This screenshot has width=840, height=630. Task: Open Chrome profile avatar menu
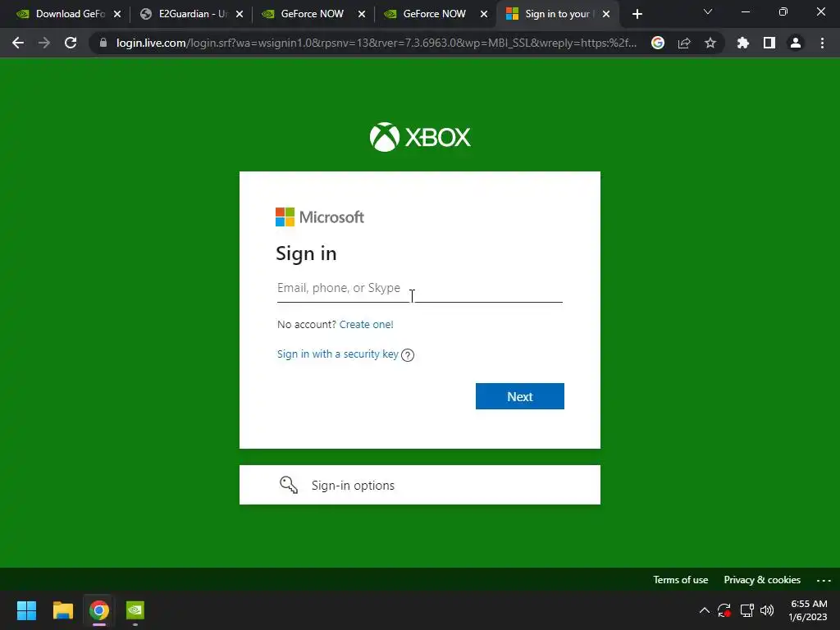(x=796, y=43)
